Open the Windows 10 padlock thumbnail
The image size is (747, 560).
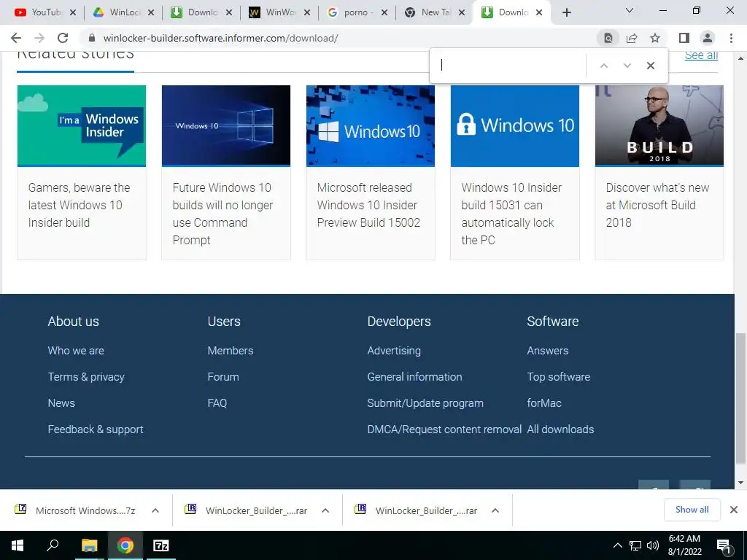click(515, 125)
